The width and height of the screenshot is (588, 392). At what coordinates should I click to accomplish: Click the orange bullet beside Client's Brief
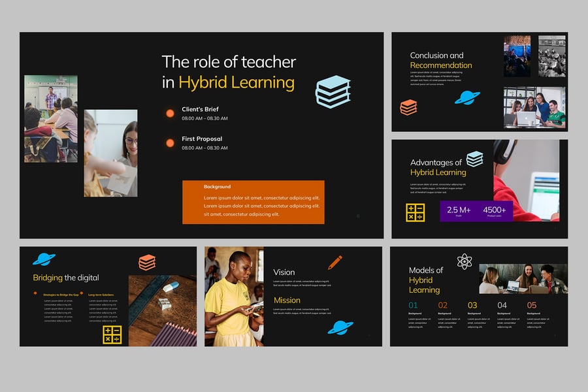click(170, 113)
